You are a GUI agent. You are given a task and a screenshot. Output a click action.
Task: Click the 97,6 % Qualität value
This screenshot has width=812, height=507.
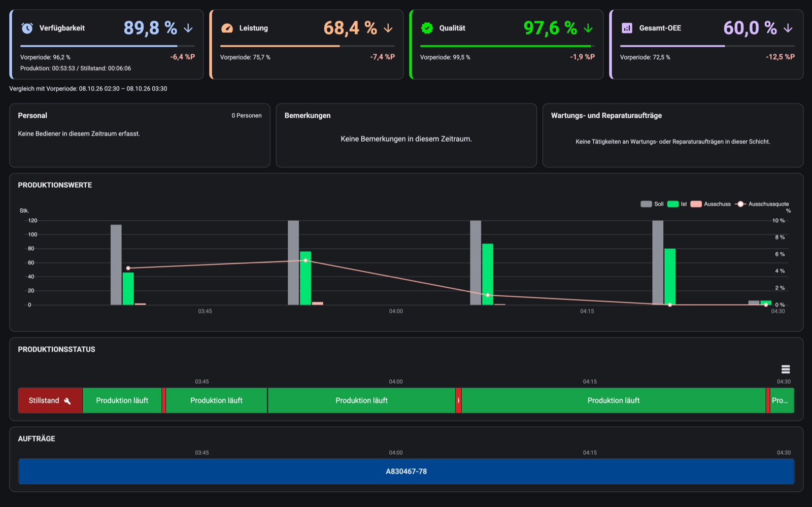click(550, 28)
